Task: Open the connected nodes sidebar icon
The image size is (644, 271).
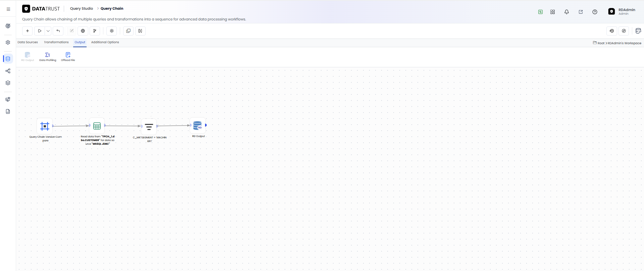Action: click(x=8, y=71)
